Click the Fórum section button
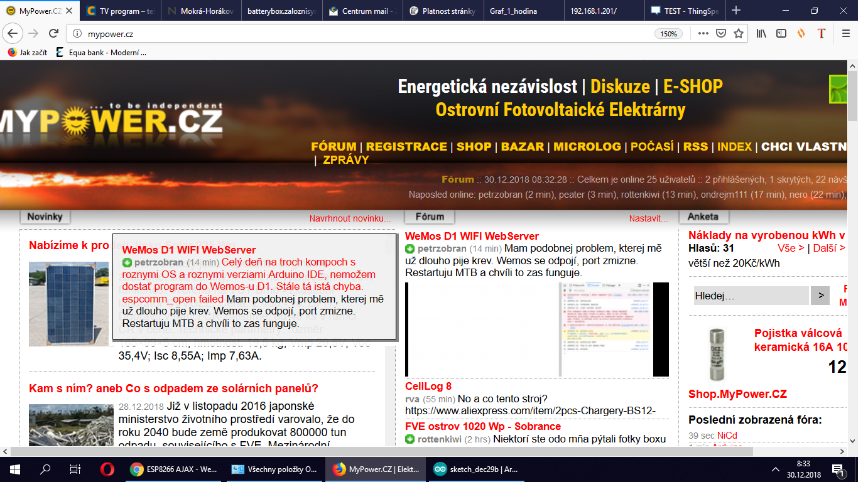This screenshot has height=482, width=868. click(x=430, y=217)
